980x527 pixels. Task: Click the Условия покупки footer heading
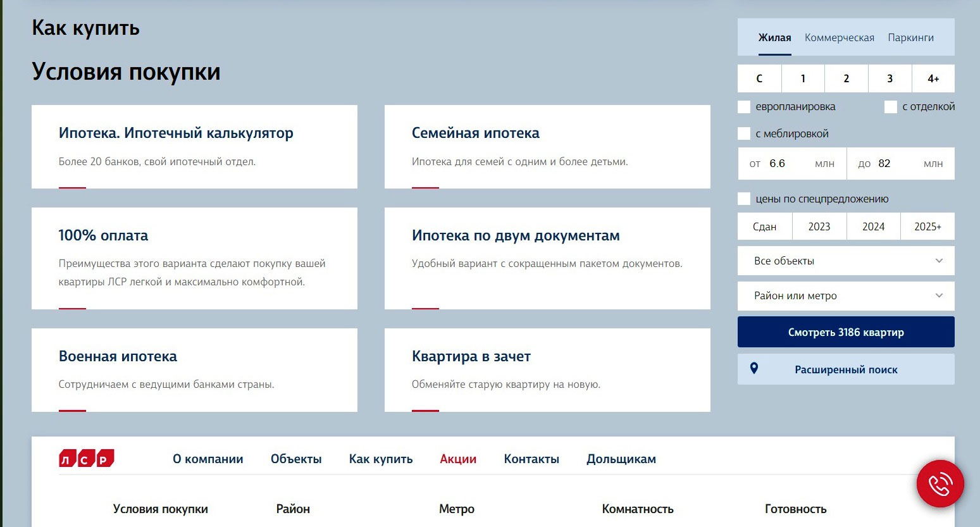[x=161, y=509]
